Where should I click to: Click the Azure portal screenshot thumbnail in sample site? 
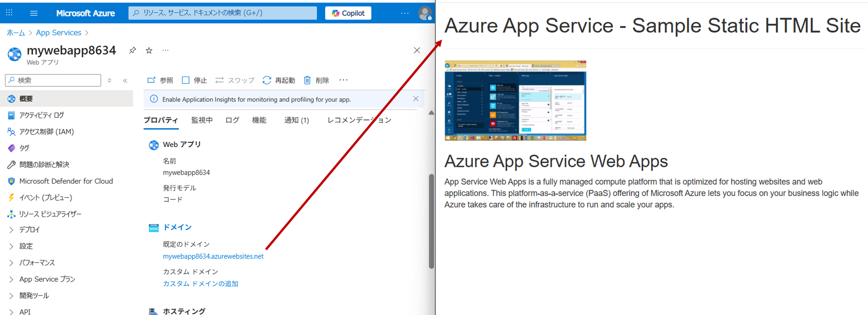tap(515, 100)
